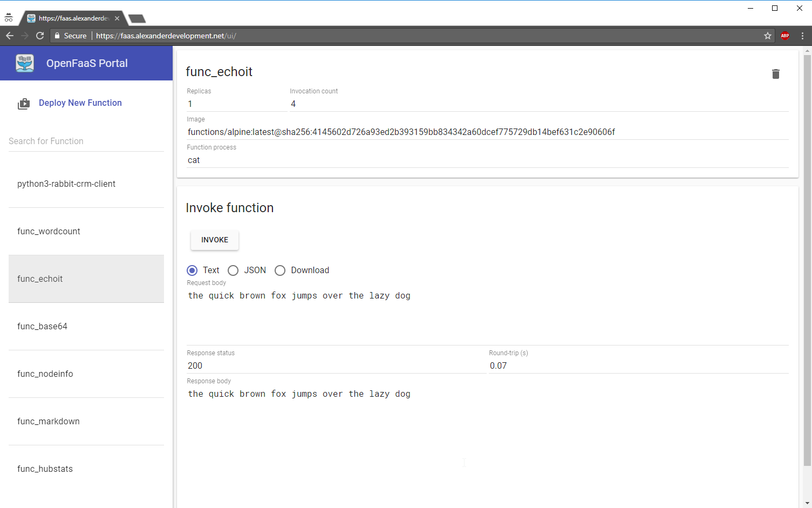Delete func_echoit with the trash icon
The image size is (812, 508).
[775, 74]
